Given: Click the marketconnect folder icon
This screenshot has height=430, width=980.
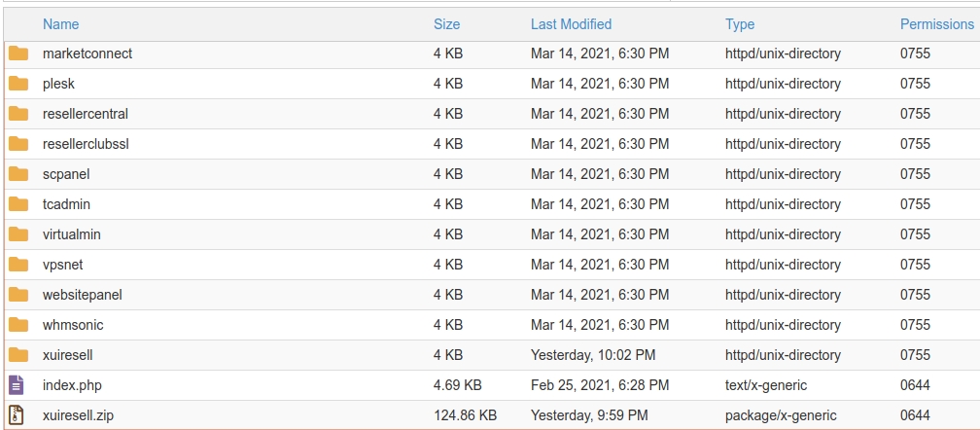Looking at the screenshot, I should pos(18,54).
